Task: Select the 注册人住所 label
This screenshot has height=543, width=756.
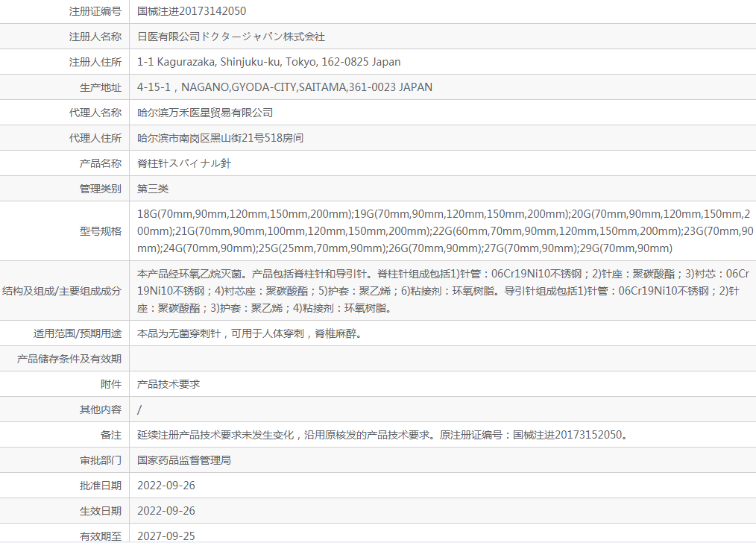Action: pos(95,62)
